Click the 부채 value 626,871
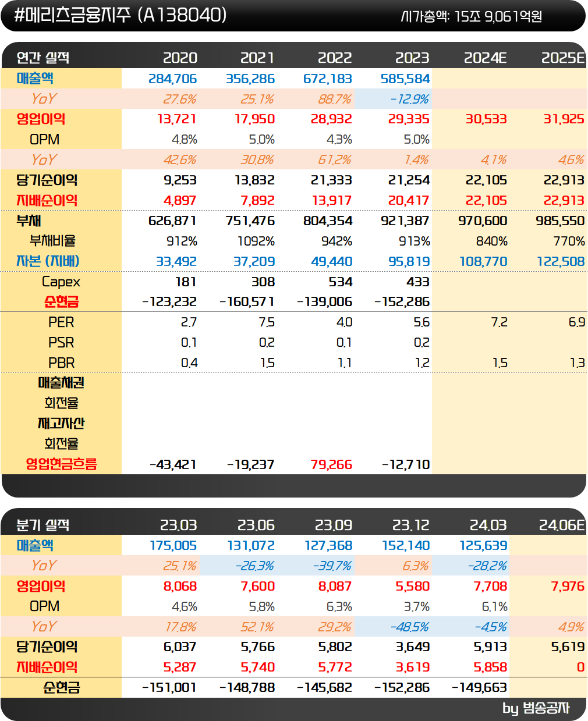The width and height of the screenshot is (588, 721). click(x=172, y=221)
